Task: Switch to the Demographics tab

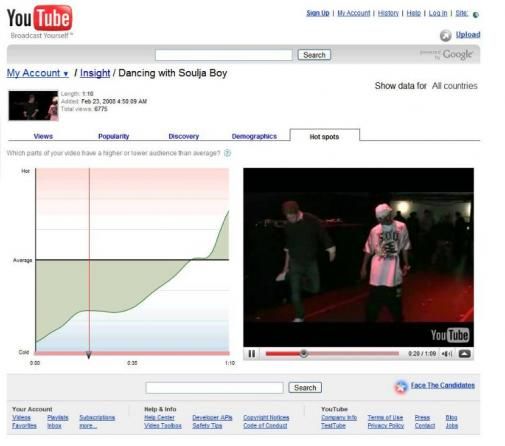Action: click(254, 136)
